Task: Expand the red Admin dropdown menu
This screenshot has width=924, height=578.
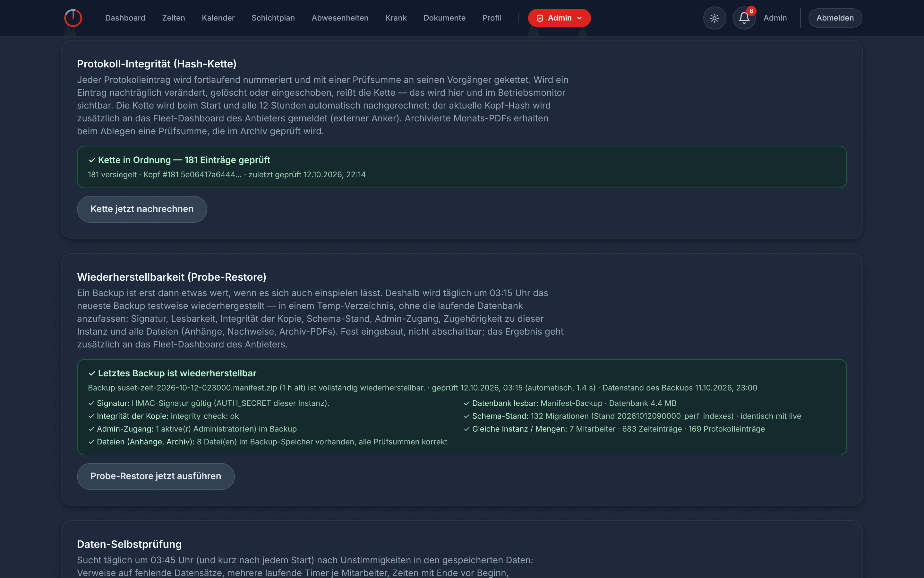Action: (559, 18)
